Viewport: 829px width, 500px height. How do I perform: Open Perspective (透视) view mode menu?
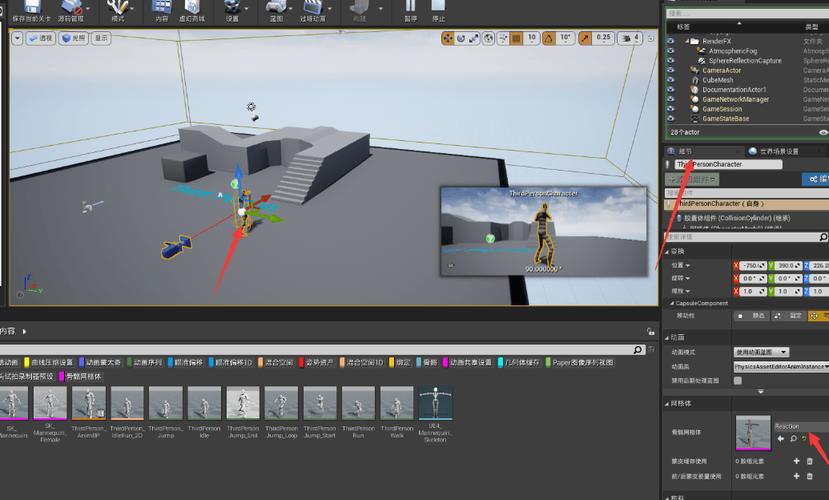(x=41, y=38)
